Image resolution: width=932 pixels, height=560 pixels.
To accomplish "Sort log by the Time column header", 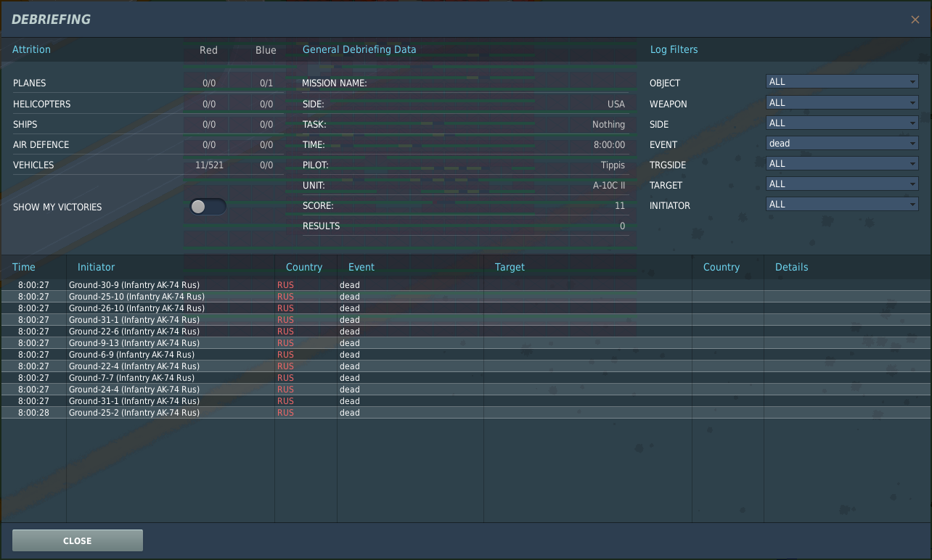I will point(24,267).
